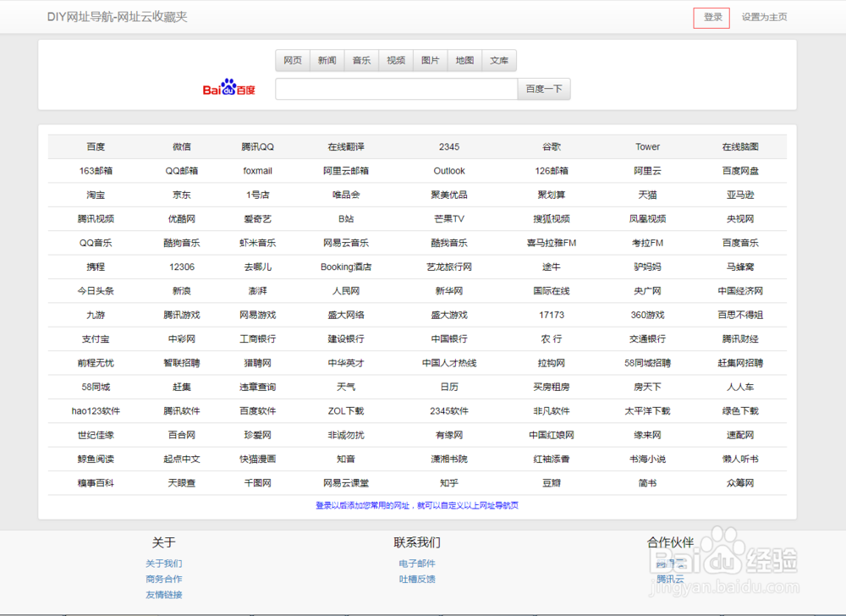Open the Tower link
The height and width of the screenshot is (616, 846).
[647, 146]
